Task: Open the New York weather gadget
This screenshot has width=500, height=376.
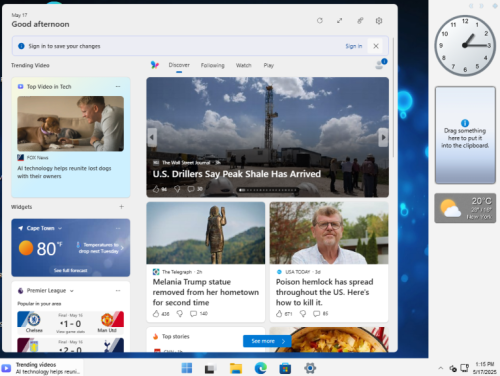Action: (x=465, y=208)
